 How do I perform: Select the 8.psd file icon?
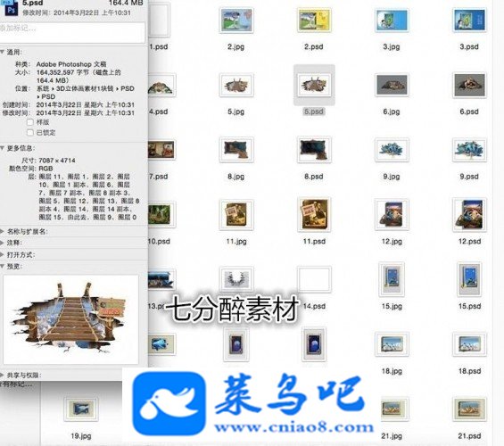(314, 150)
